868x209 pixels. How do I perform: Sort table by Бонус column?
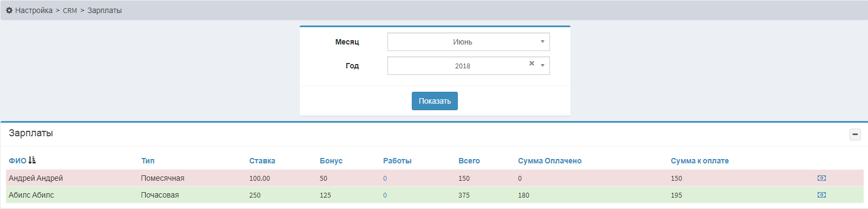point(331,161)
